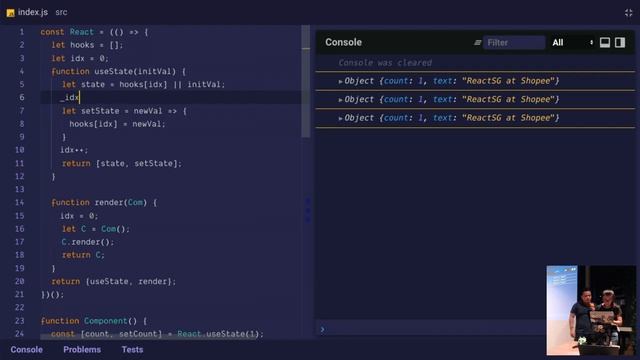640x360 pixels.
Task: Click 'idx++;' on line 10
Action: (74, 150)
